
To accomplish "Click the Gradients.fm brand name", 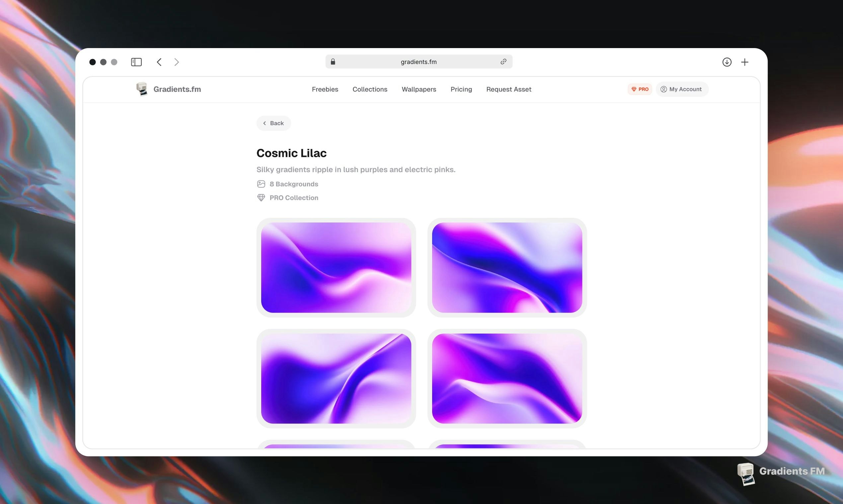I will [177, 89].
